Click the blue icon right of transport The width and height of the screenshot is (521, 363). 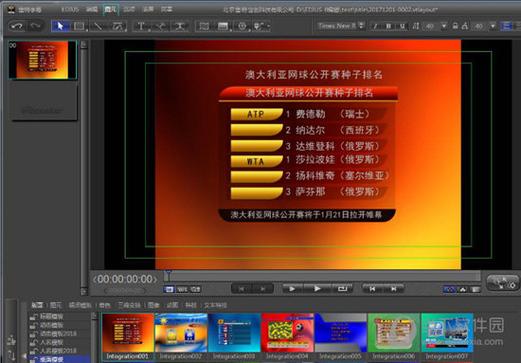pyautogui.click(x=449, y=290)
